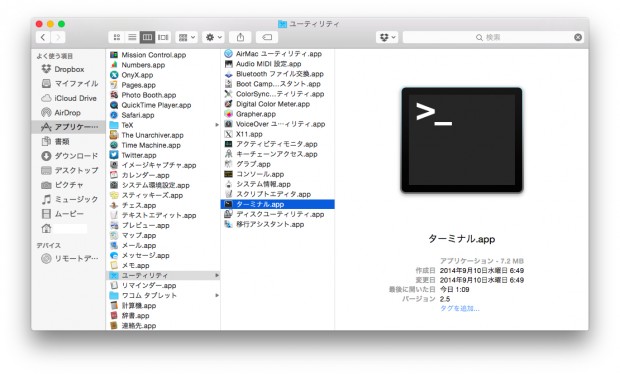Open iCloud Drive in the sidebar

coord(69,98)
